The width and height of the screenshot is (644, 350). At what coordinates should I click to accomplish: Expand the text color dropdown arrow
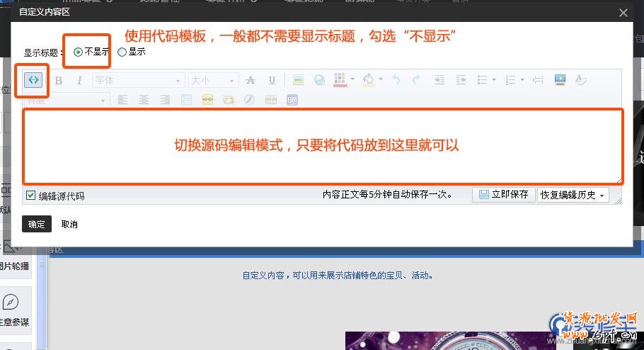point(352,79)
